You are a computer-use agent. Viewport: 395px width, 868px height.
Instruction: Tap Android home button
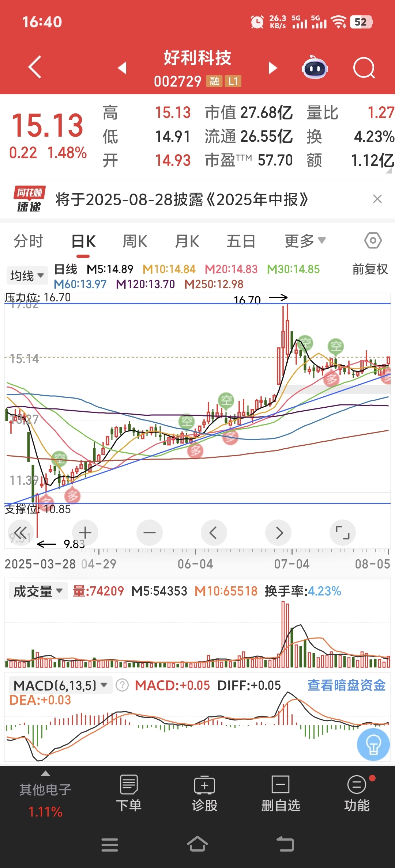tap(197, 844)
